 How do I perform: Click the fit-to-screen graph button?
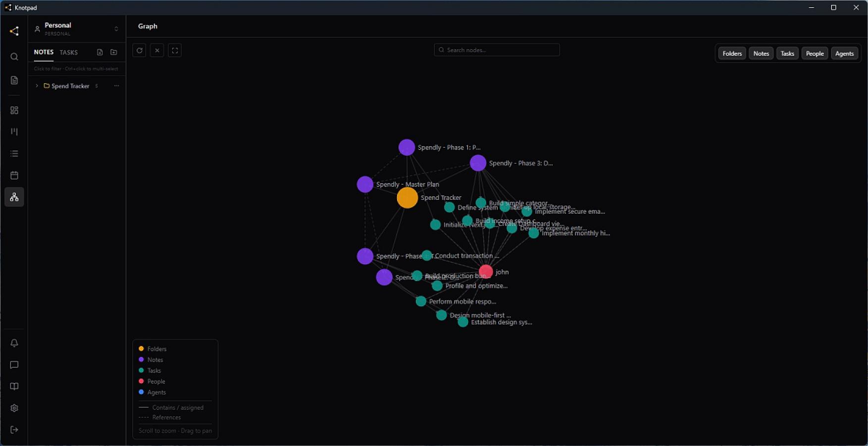tap(175, 51)
